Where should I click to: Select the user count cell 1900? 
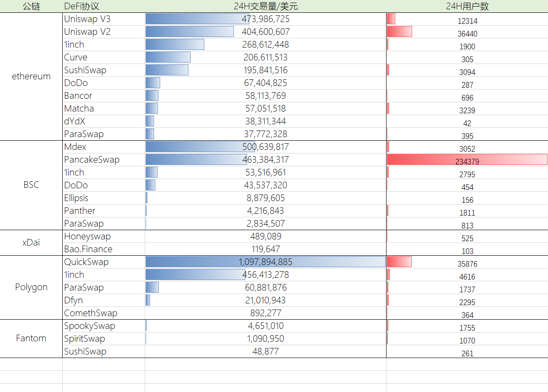coord(467,45)
